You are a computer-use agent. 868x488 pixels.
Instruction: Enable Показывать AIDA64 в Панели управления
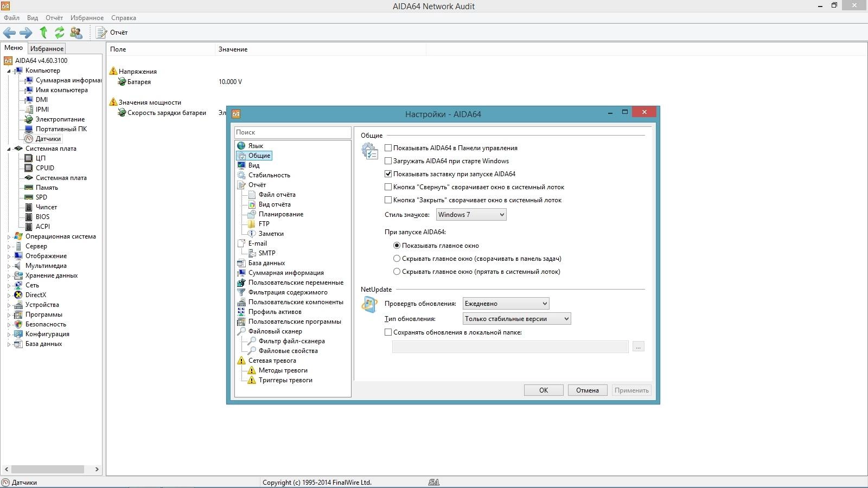pyautogui.click(x=388, y=147)
